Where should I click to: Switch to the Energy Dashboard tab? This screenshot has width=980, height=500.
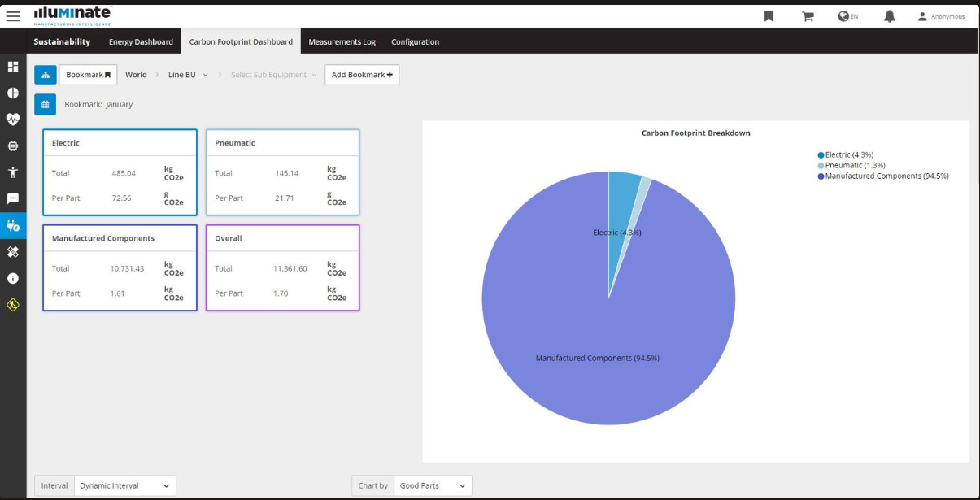click(141, 41)
